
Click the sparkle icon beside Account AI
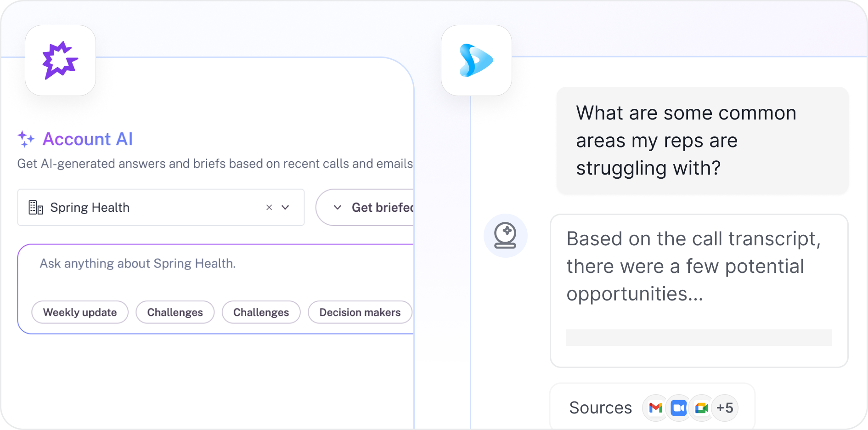pyautogui.click(x=26, y=139)
